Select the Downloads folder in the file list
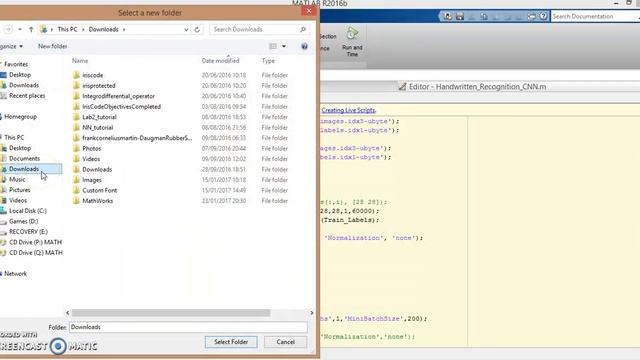 point(97,169)
